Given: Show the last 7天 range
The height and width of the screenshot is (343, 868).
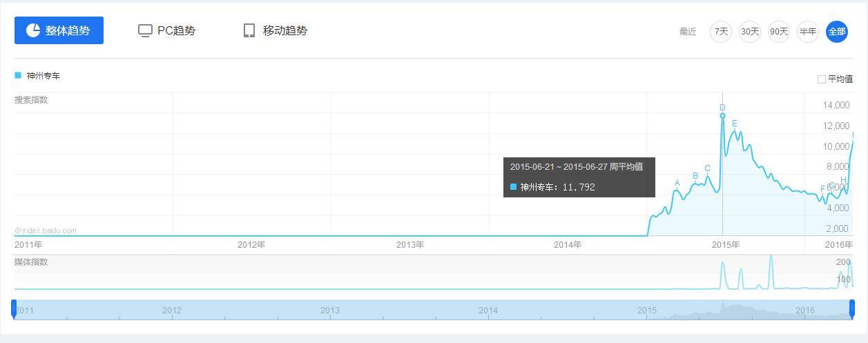Looking at the screenshot, I should tap(721, 32).
